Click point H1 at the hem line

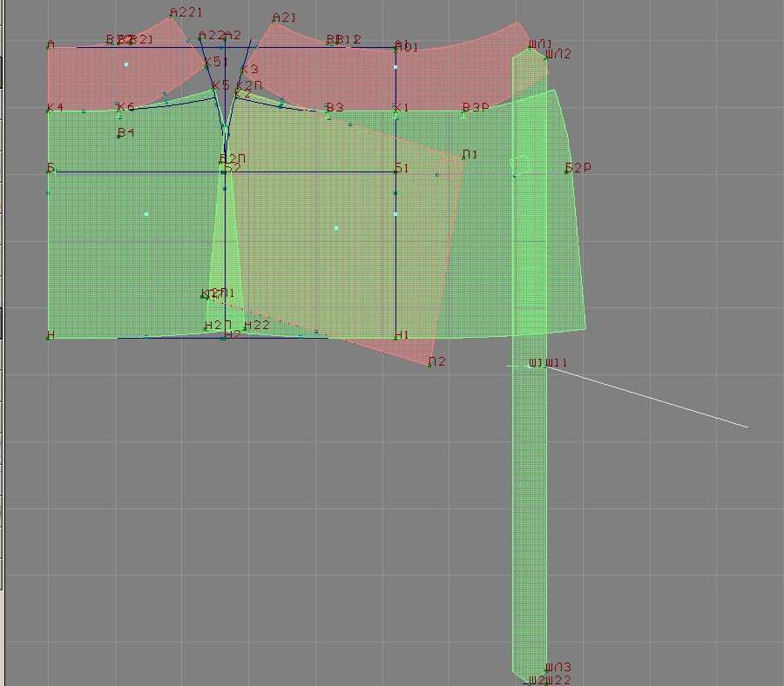395,337
